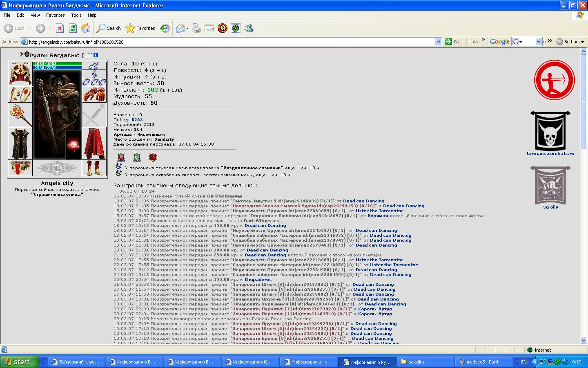Viewport: 588px width, 368px height.
Task: Launch ICQ from the flower toolbar icon
Action: tap(236, 28)
